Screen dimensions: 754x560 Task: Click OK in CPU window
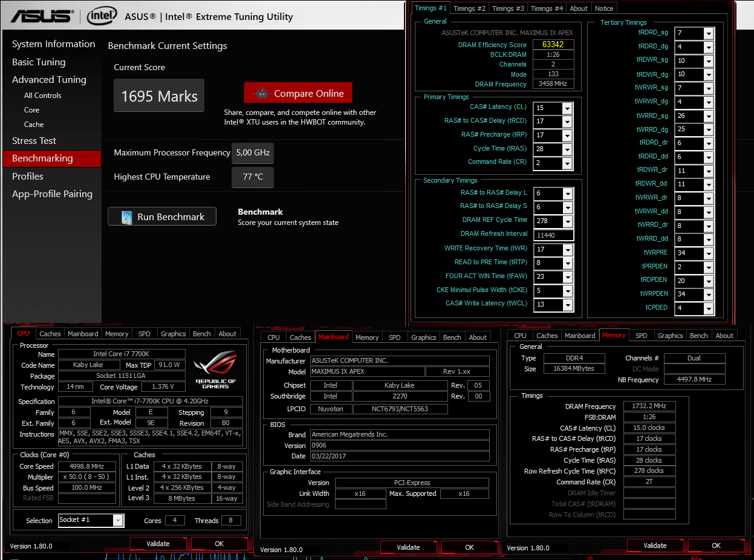pos(219,544)
